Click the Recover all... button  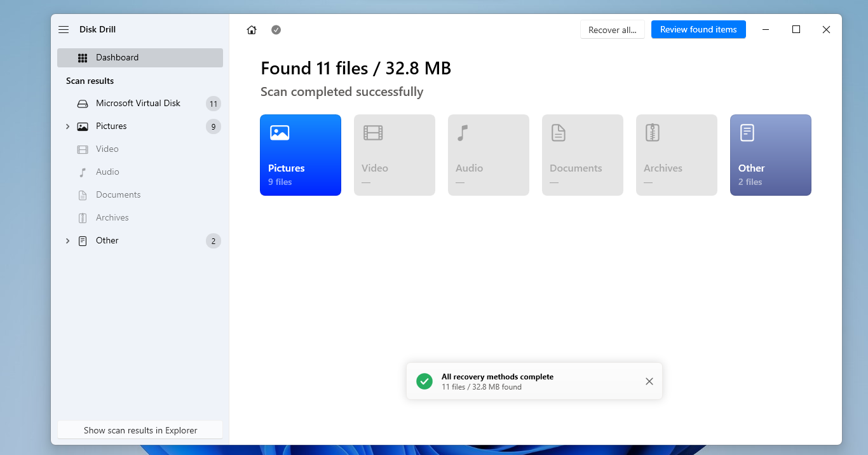613,30
